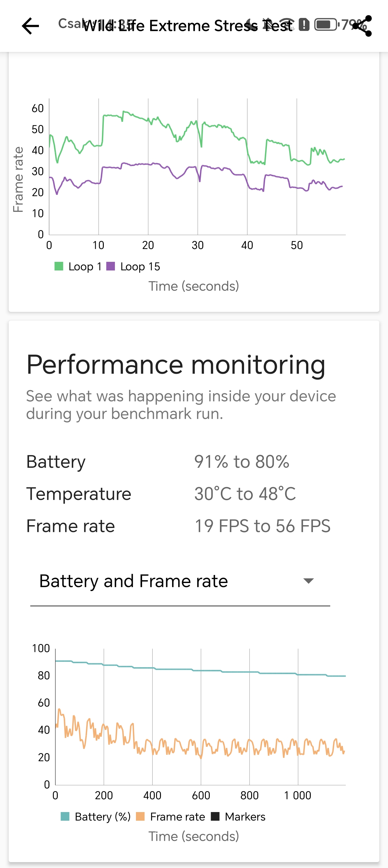Tap the Battery 91% to 80% value
Viewport: 388px width, 868px height.
[x=242, y=462]
